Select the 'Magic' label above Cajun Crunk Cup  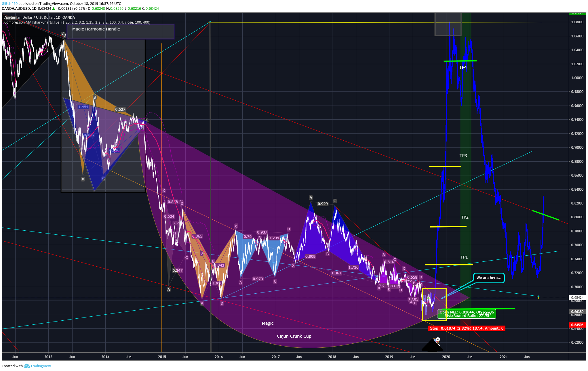click(x=268, y=323)
